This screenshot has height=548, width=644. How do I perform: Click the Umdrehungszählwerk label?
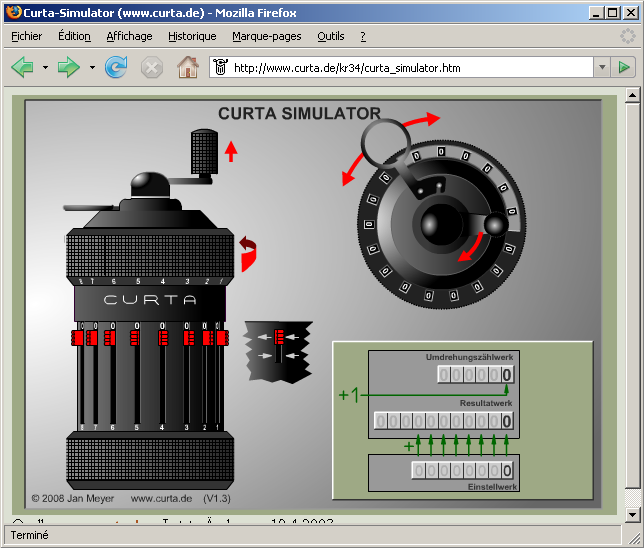(469, 357)
